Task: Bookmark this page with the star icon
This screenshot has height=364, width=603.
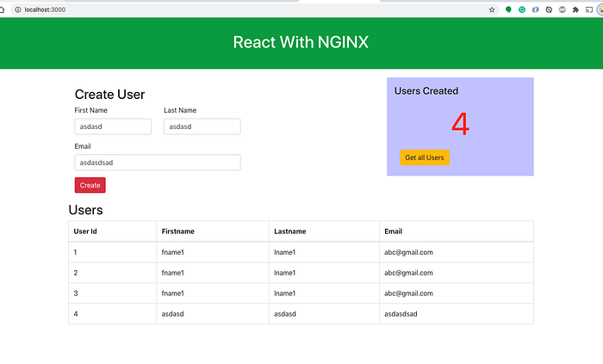Action: [492, 9]
